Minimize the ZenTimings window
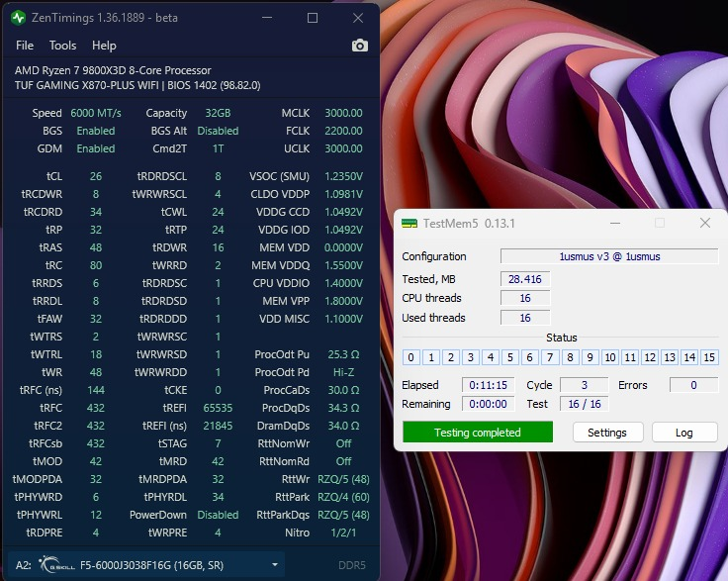The height and width of the screenshot is (581, 728). point(267,18)
